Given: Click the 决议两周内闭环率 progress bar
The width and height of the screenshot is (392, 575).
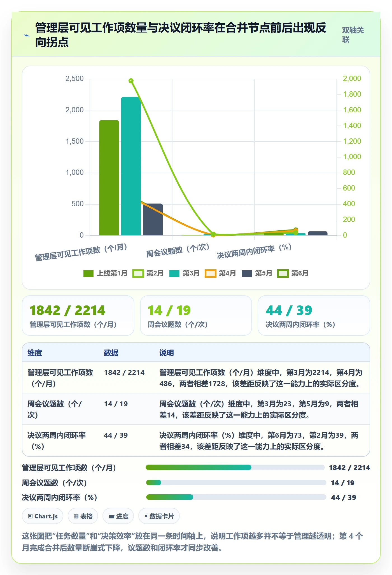Looking at the screenshot, I should pos(236,497).
